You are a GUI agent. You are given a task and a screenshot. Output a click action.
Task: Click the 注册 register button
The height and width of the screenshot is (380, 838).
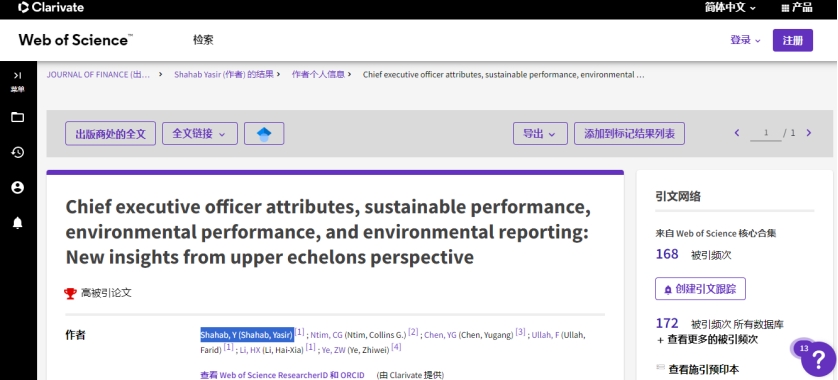click(793, 40)
